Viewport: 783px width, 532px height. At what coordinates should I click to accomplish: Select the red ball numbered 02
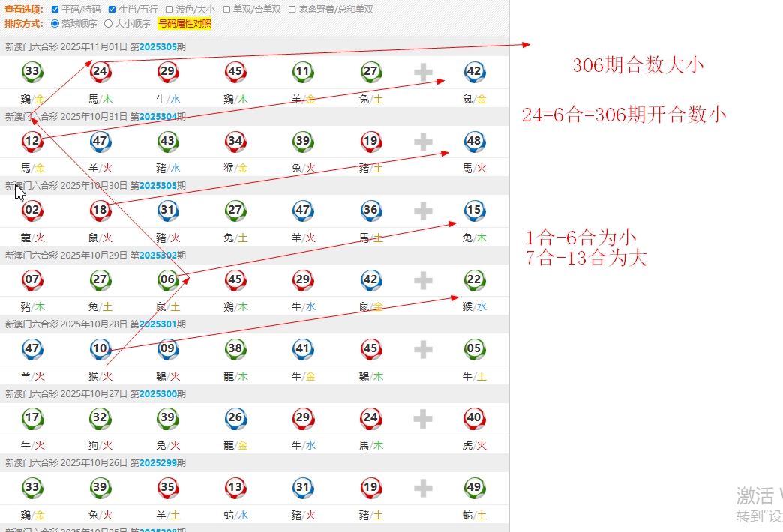[x=32, y=211]
